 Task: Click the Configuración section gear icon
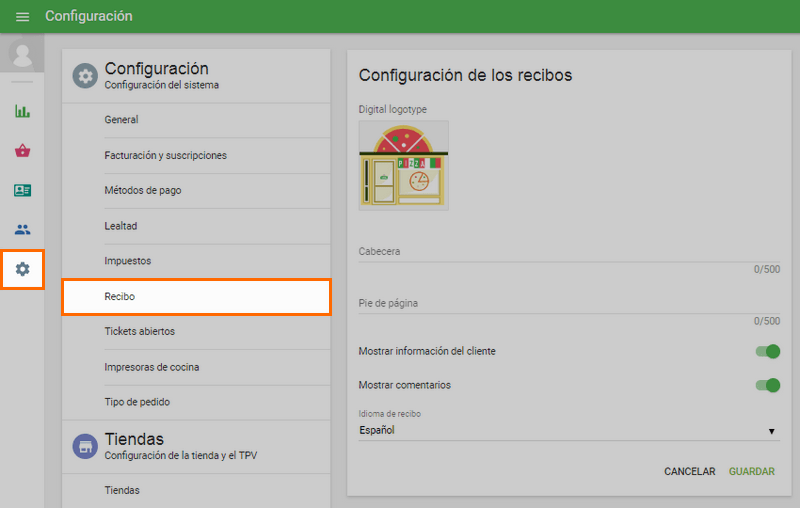coord(85,76)
